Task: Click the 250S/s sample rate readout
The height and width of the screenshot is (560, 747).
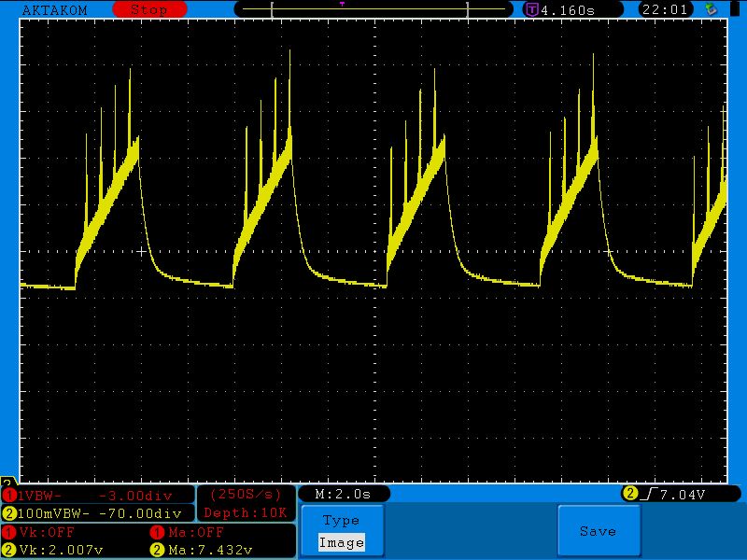Action: pyautogui.click(x=246, y=494)
